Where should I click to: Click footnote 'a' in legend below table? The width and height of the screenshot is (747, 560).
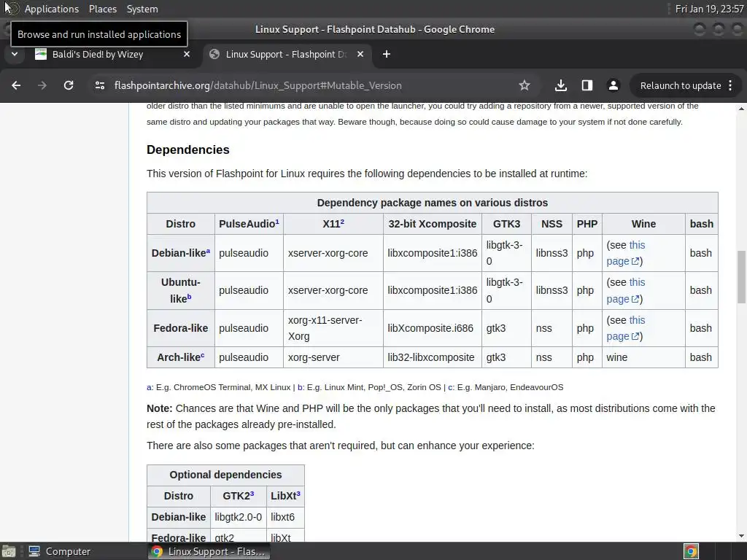149,387
